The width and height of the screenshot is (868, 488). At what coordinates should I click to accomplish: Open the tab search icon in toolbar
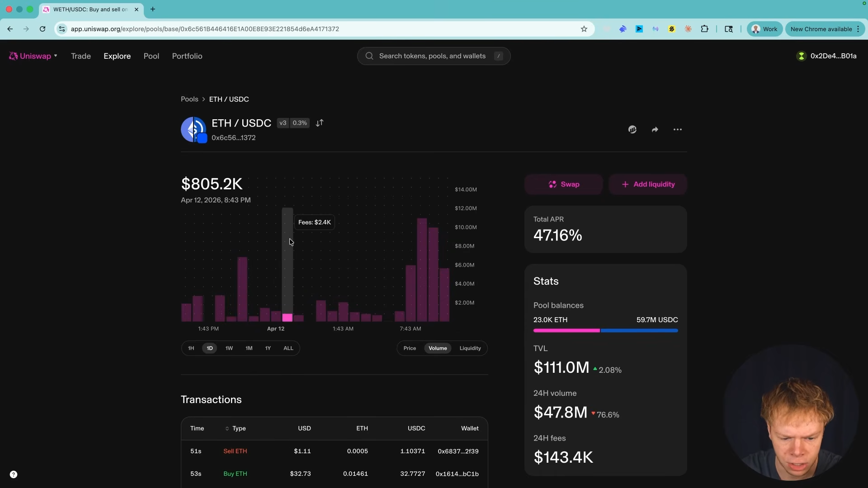tap(729, 29)
